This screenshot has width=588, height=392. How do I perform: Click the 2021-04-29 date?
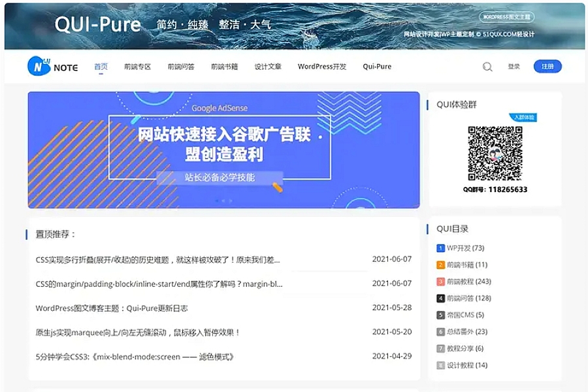[x=392, y=356]
